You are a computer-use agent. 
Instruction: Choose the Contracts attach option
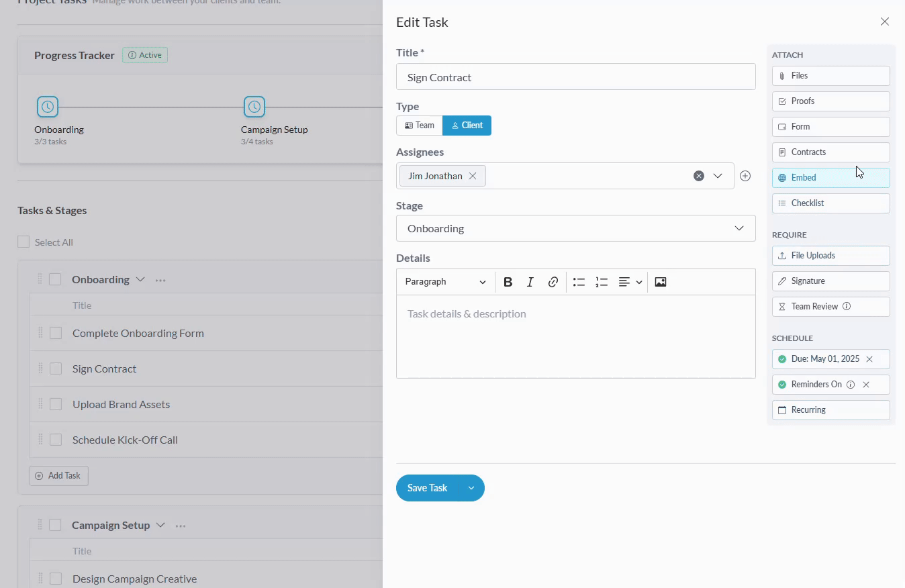[x=830, y=152]
